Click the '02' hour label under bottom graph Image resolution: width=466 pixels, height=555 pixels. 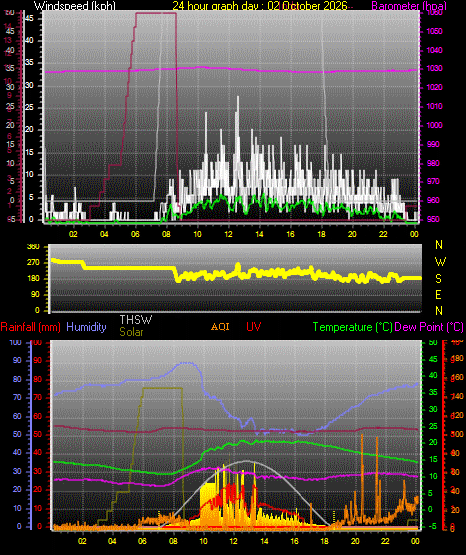tap(82, 541)
